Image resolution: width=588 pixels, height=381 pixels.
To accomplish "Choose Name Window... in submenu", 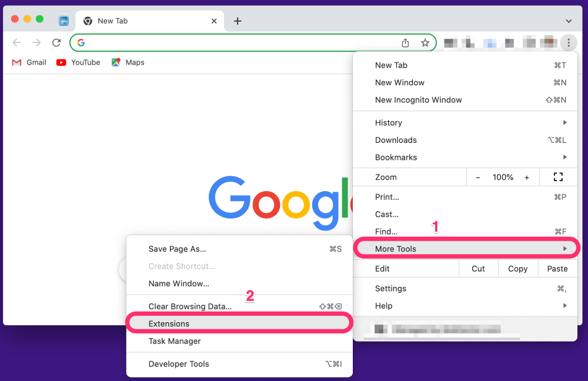I will (x=239, y=283).
